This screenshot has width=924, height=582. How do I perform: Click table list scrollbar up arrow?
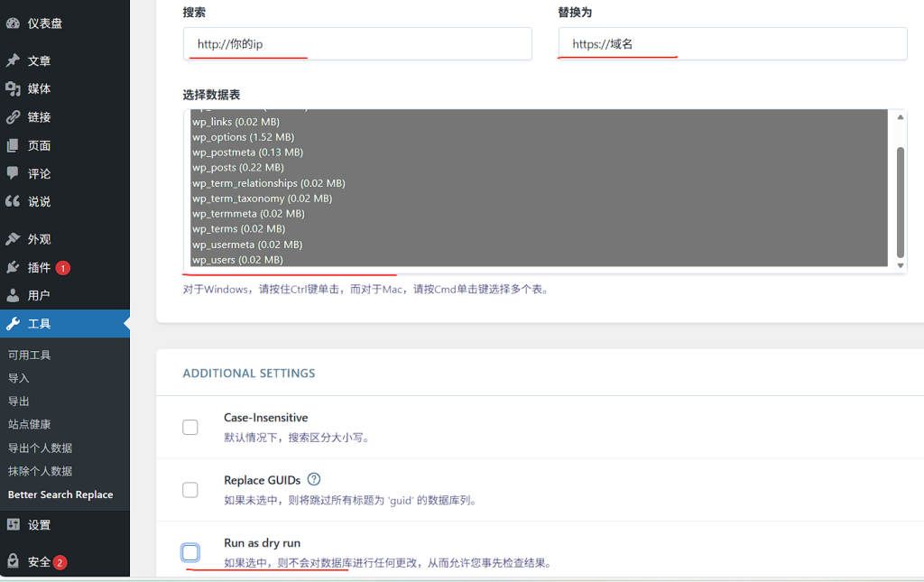900,117
